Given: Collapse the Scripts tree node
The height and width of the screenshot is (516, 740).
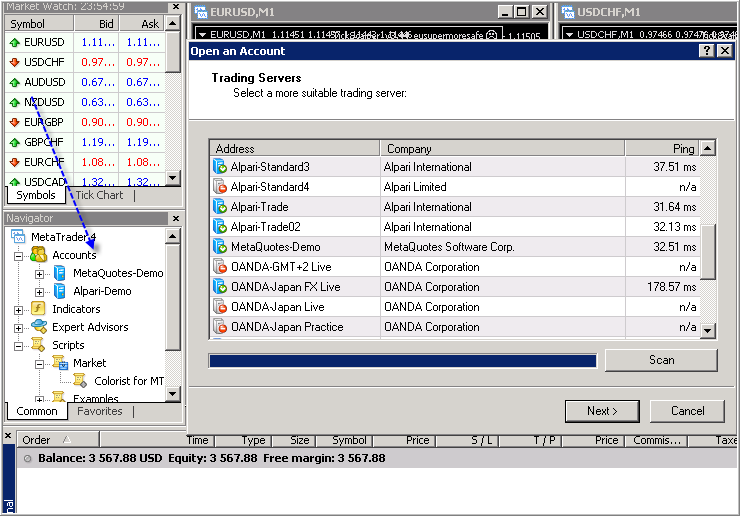Looking at the screenshot, I should [x=18, y=346].
